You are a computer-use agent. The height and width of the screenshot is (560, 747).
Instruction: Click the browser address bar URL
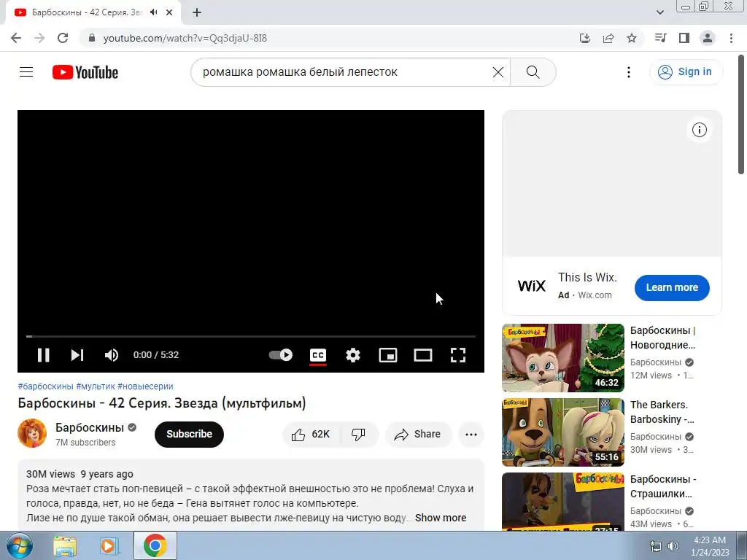(185, 38)
